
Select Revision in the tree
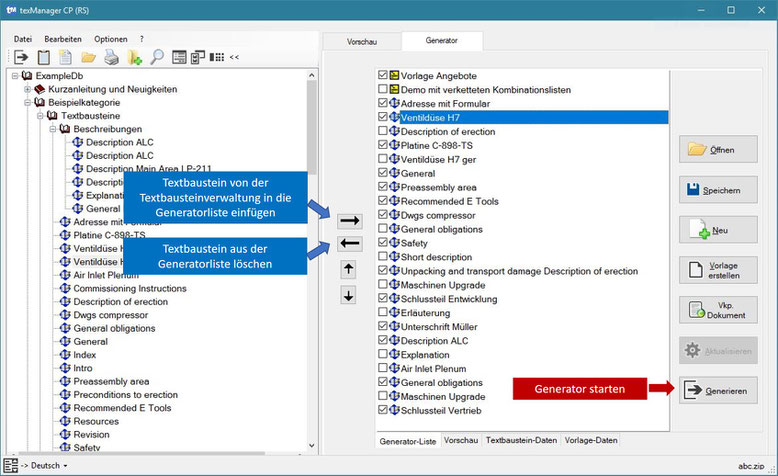[x=91, y=434]
